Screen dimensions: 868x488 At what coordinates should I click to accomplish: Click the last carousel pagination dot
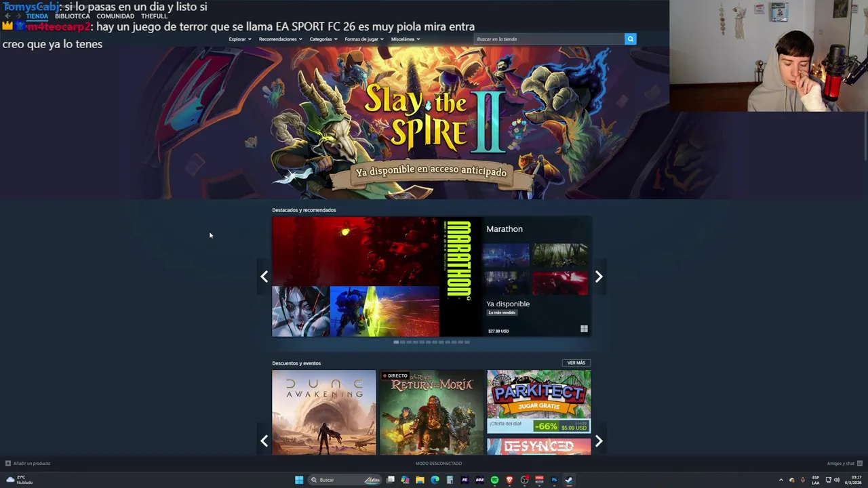pyautogui.click(x=467, y=342)
